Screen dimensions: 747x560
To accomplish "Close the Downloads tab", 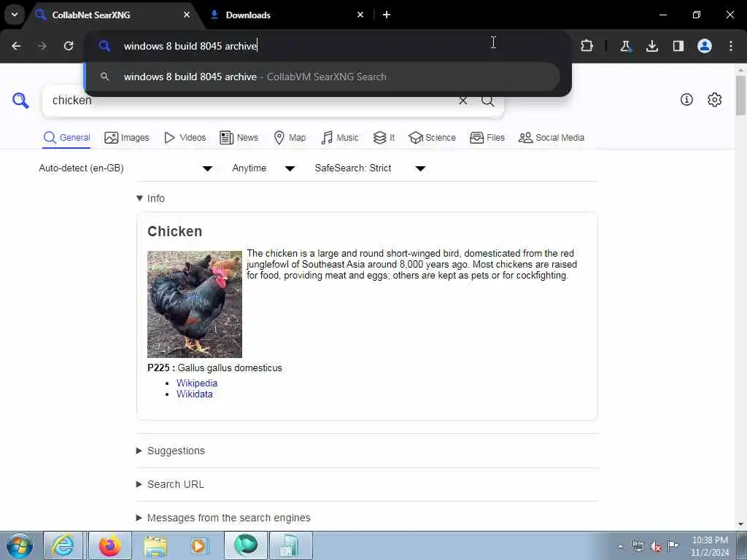I will [360, 15].
